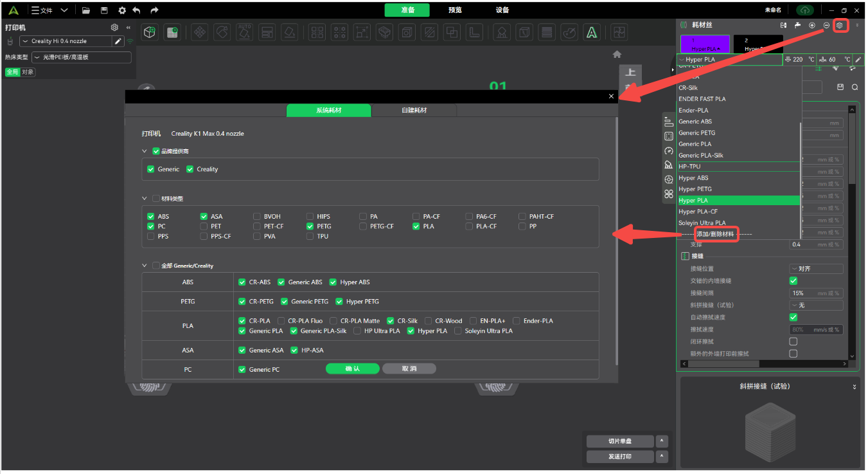
Task: Click the AUTO orient toolbar icon
Action: tap(244, 32)
